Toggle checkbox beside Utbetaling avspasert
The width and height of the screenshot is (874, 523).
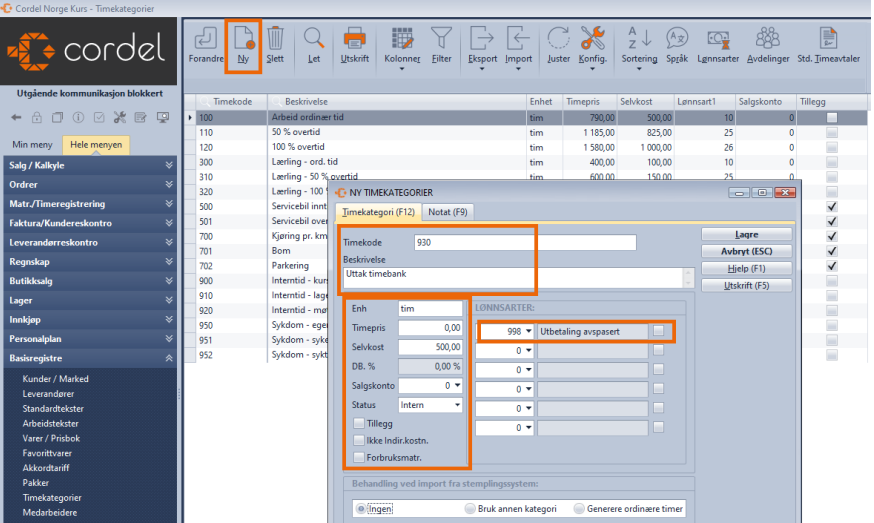tap(658, 331)
